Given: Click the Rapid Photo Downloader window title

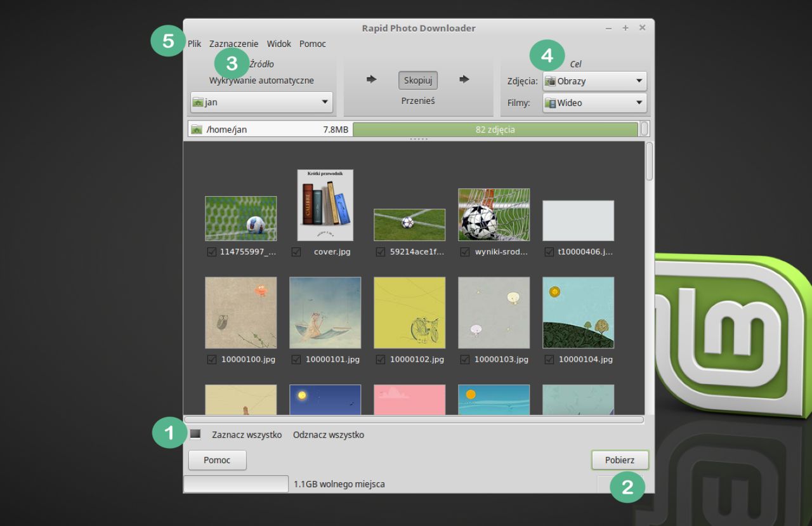Looking at the screenshot, I should 419,28.
